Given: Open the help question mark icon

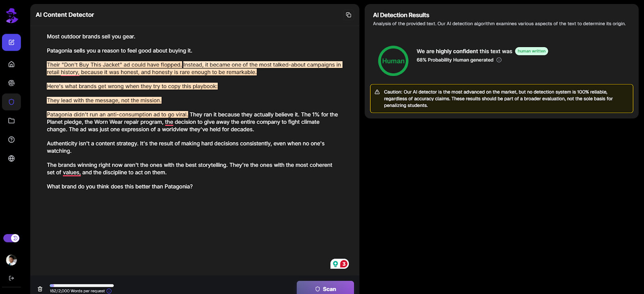Looking at the screenshot, I should point(11,140).
